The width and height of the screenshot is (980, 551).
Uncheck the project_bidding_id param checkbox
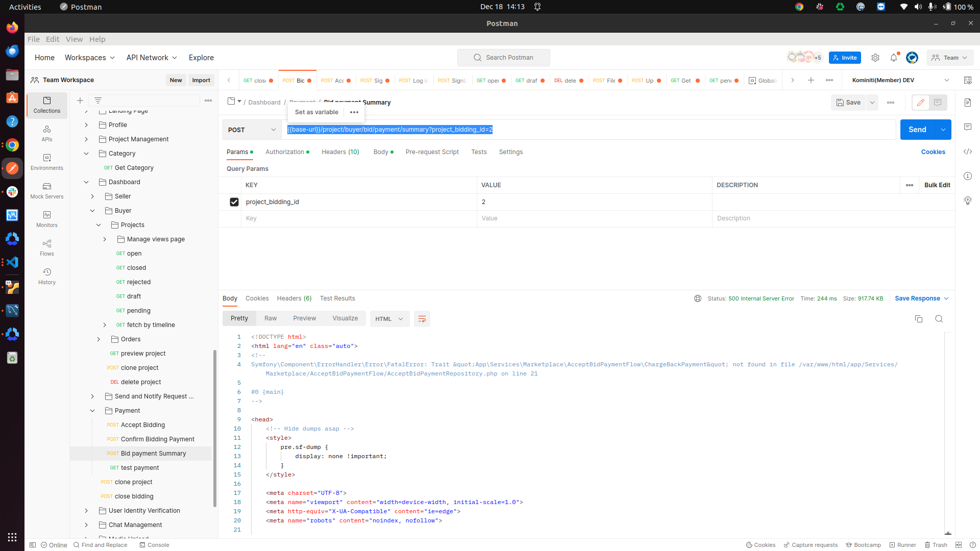234,202
